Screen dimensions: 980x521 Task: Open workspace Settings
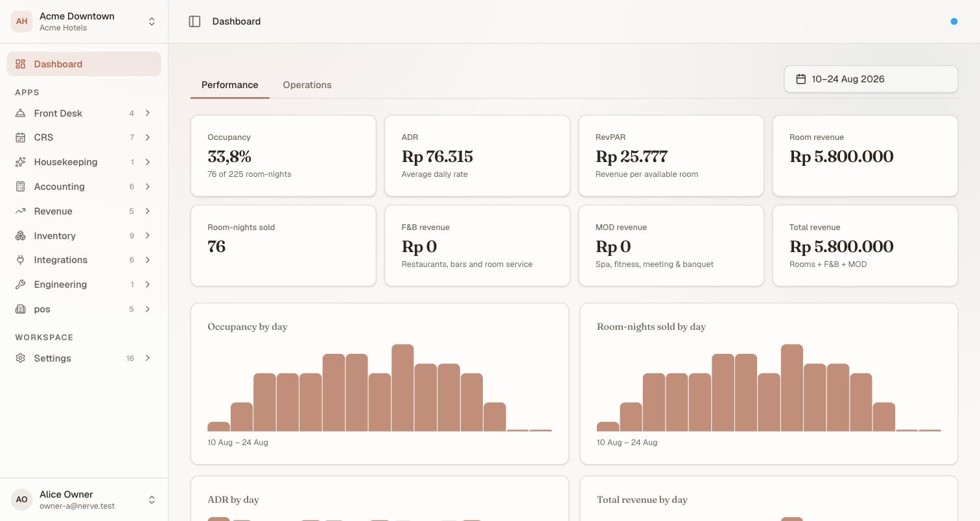pyautogui.click(x=84, y=358)
